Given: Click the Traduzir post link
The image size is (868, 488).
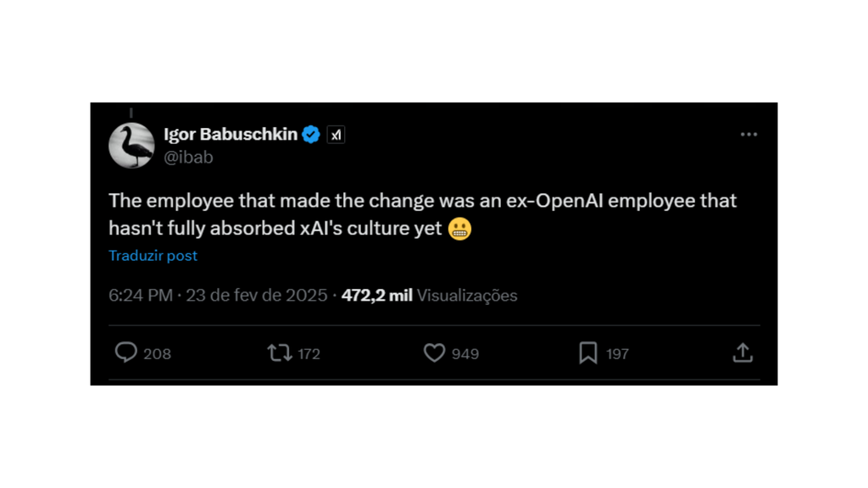Looking at the screenshot, I should pos(153,256).
